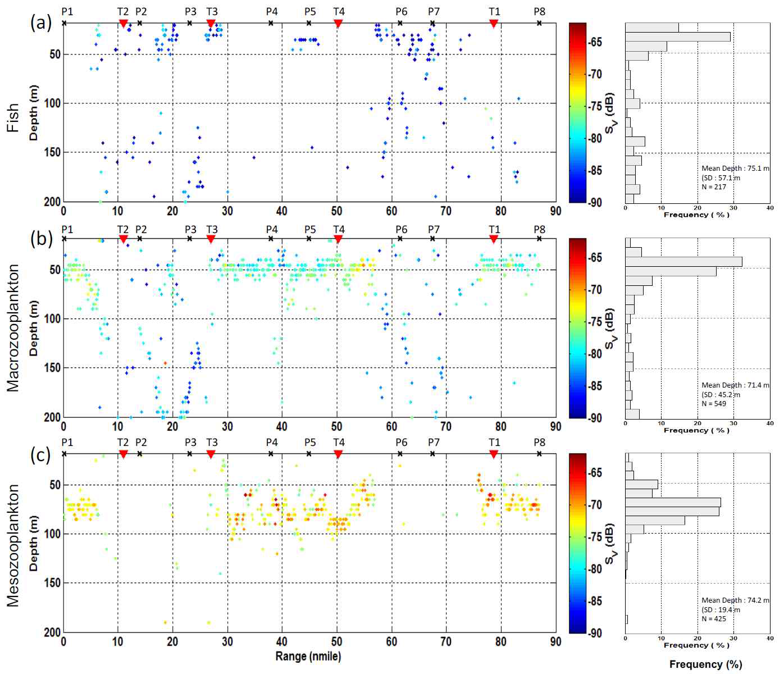Viewport: 784px width, 674px height.
Task: Click the '90' range tick below Mesozooplankton panel
Action: [555, 641]
